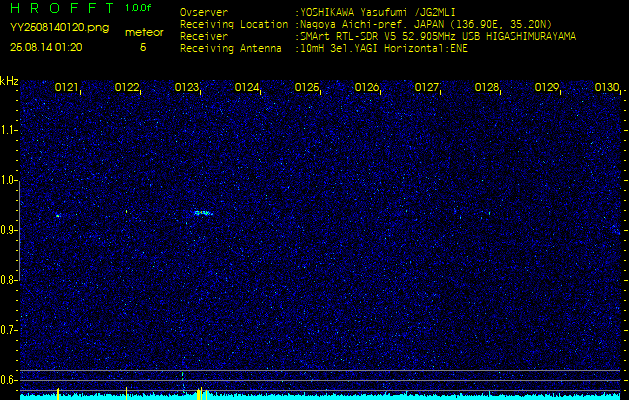Click the 0130 time marker

(607, 87)
